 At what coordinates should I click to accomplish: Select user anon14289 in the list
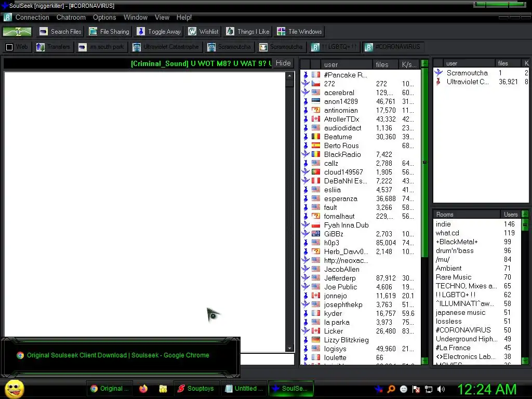point(361,101)
